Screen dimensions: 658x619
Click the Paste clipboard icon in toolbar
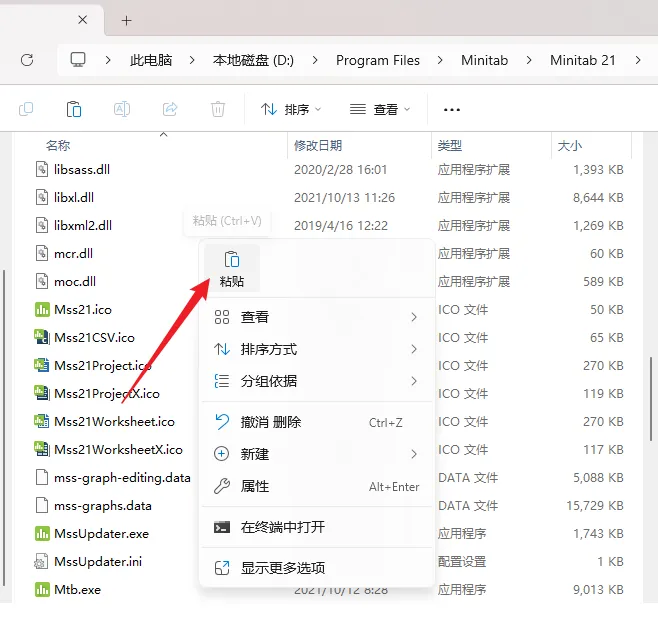(x=74, y=109)
